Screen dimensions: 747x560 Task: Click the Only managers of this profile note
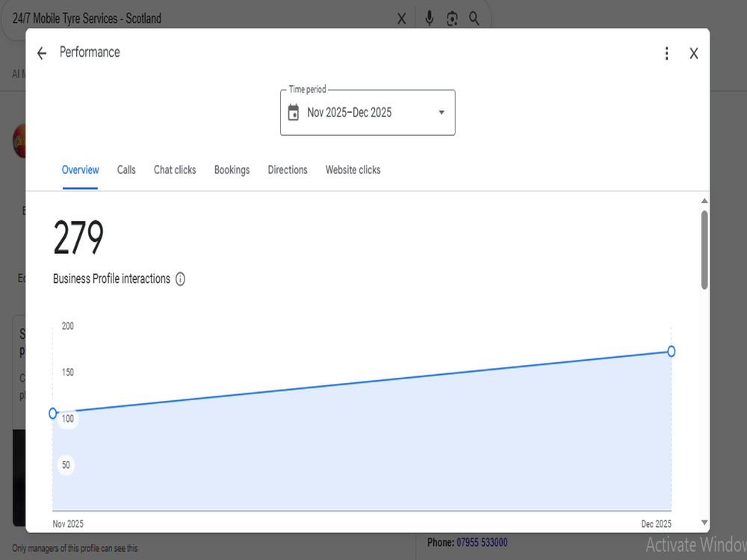(75, 548)
